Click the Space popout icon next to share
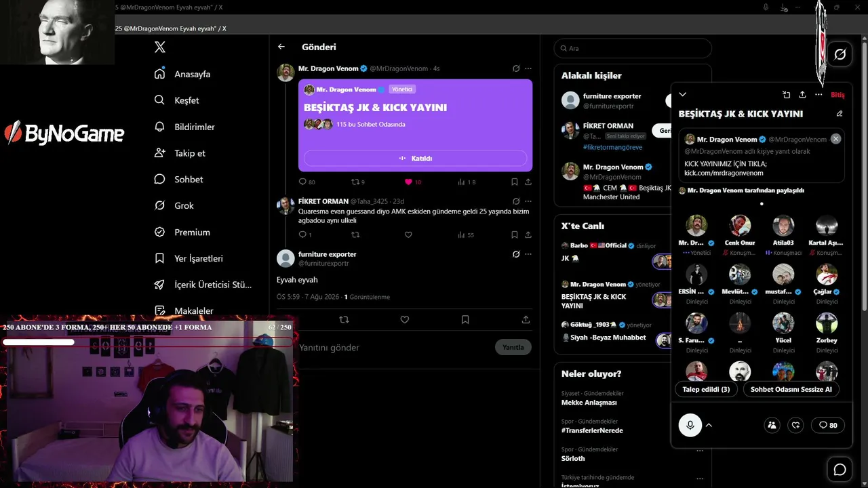This screenshot has width=868, height=488. point(786,95)
